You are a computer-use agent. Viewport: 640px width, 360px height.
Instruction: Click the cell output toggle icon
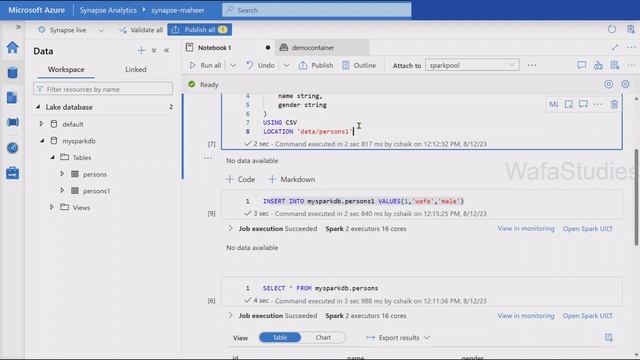coord(569,104)
